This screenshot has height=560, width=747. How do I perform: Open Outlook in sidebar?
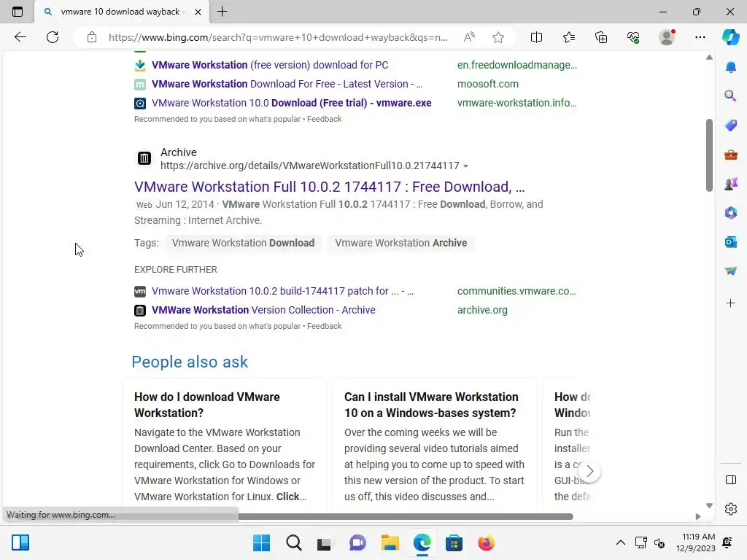(x=731, y=242)
